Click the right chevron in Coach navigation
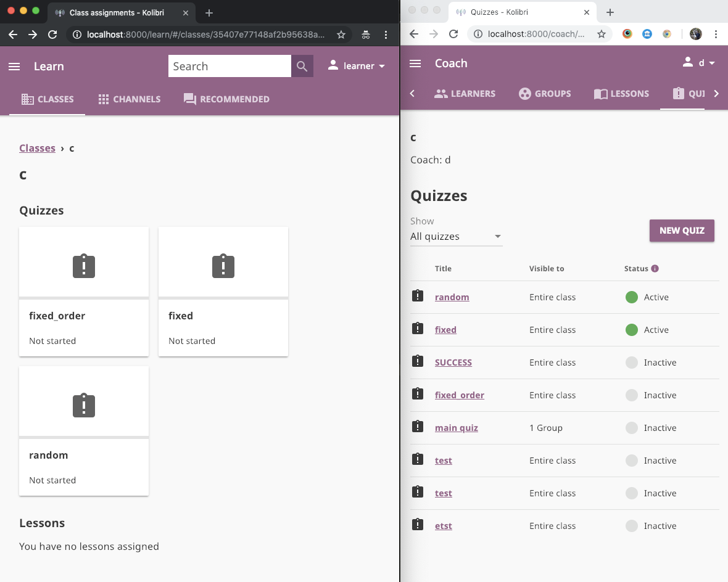Screen dimensions: 728x582 (716, 94)
